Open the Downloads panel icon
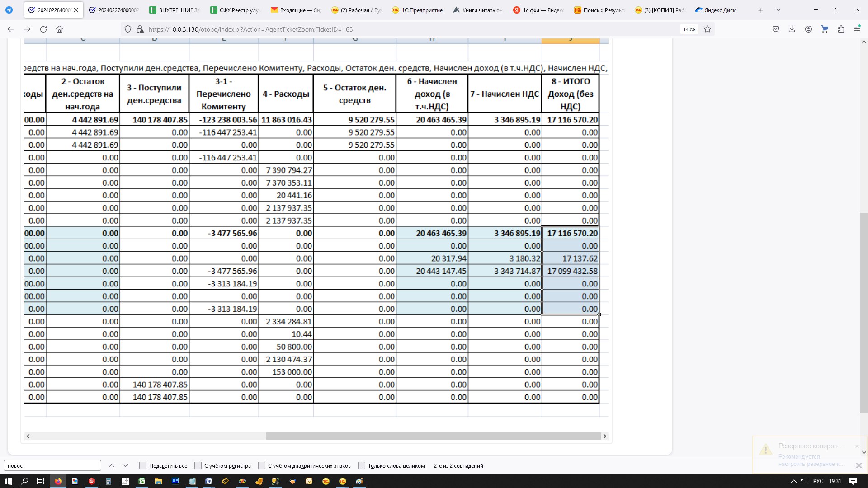Screen dimensions: 868x488 point(792,29)
